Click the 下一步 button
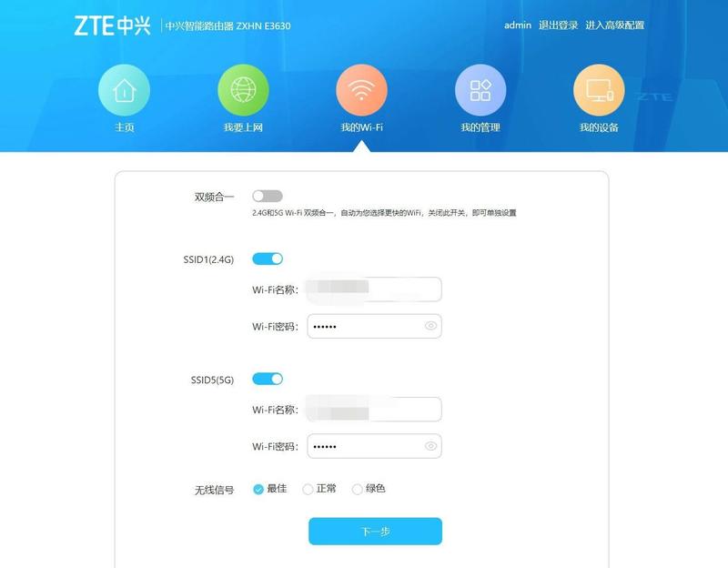Screen dimensions: 728x568 [x=375, y=532]
